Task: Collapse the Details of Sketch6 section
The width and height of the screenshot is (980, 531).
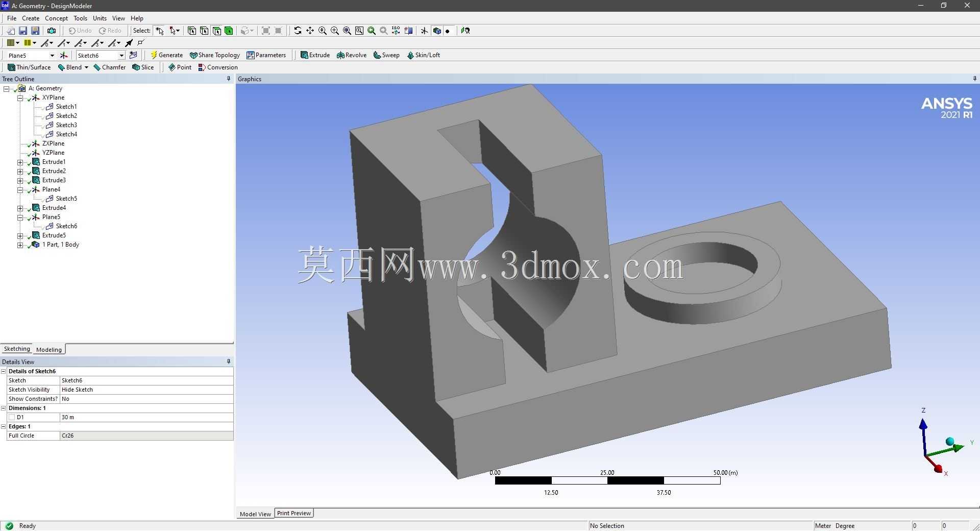Action: click(4, 371)
